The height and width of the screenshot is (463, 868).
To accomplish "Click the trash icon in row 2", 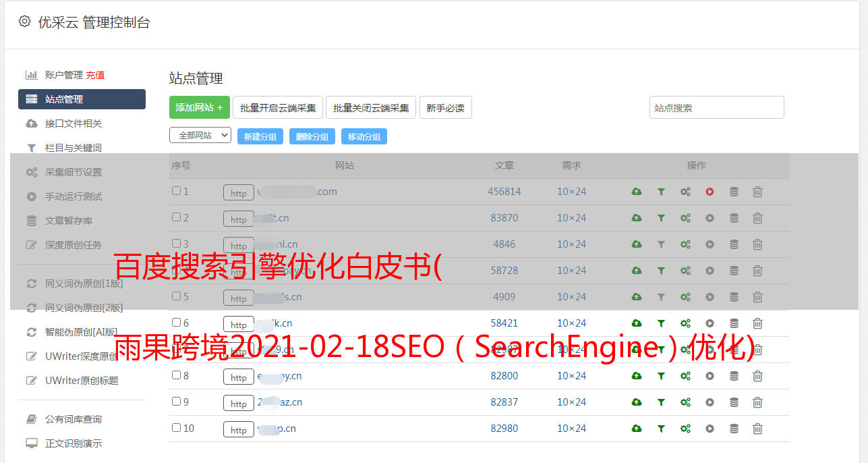I will (x=757, y=218).
